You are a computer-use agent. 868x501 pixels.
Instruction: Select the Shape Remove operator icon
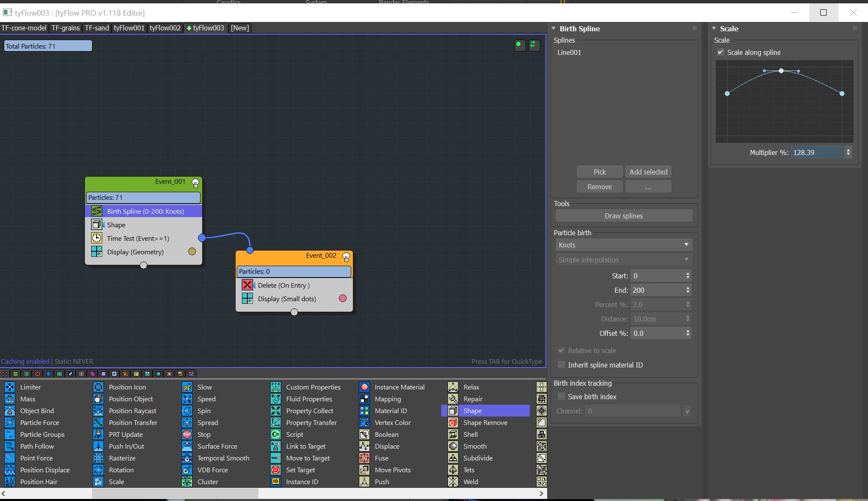pyautogui.click(x=453, y=422)
